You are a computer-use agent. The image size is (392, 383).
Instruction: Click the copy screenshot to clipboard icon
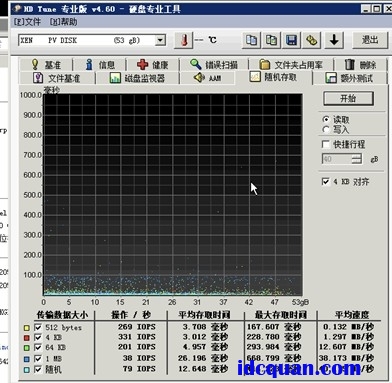point(271,41)
